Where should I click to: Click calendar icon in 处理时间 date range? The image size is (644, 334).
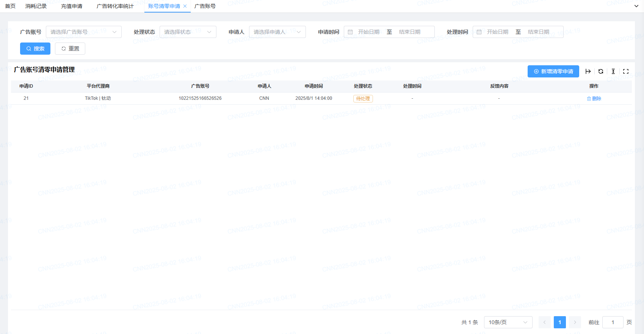(479, 32)
